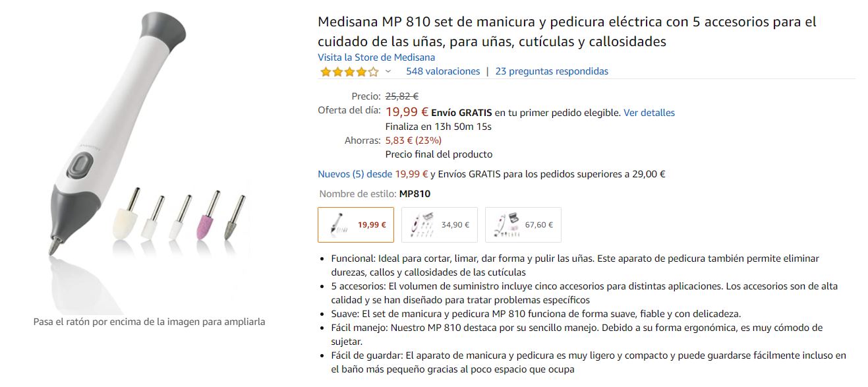Open 23 preguntas respondidas link
This screenshot has width=868, height=387.
click(552, 71)
